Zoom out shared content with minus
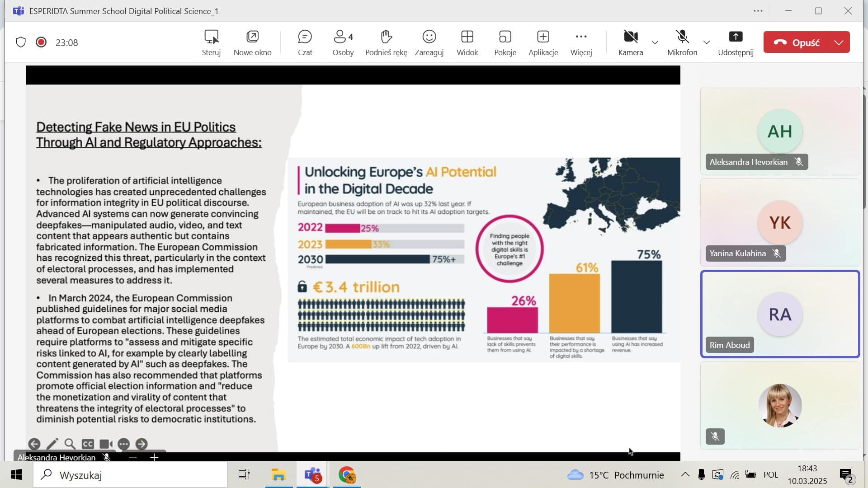The image size is (868, 488). tap(133, 457)
